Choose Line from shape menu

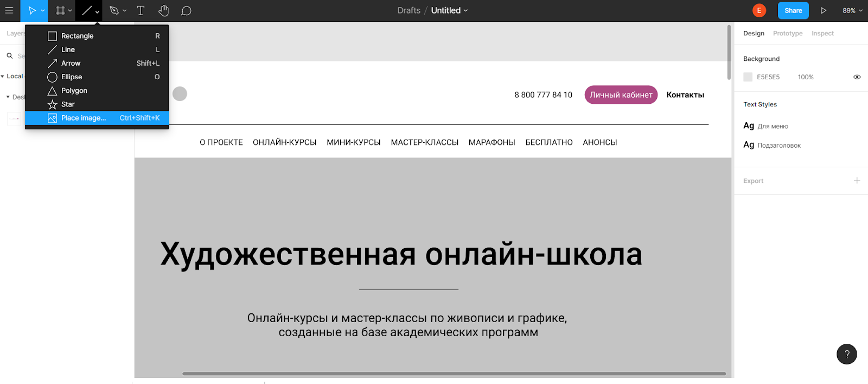pos(97,49)
